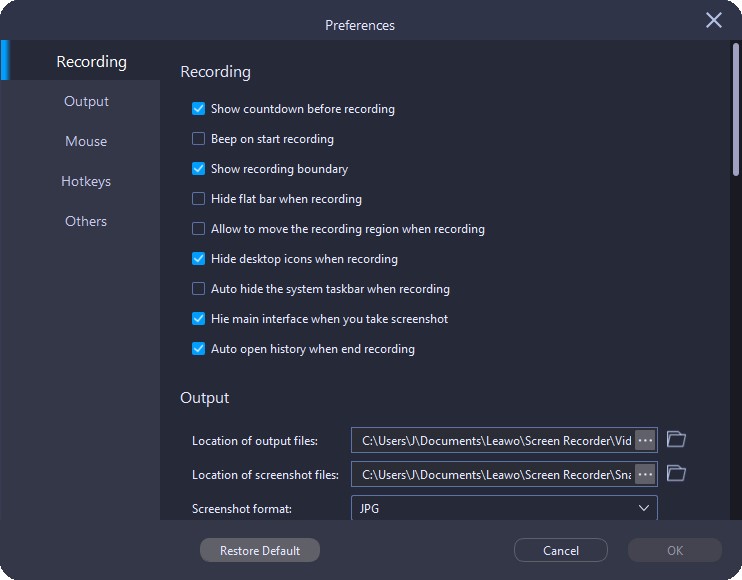Select the Mouse tab in sidebar

[x=86, y=141]
